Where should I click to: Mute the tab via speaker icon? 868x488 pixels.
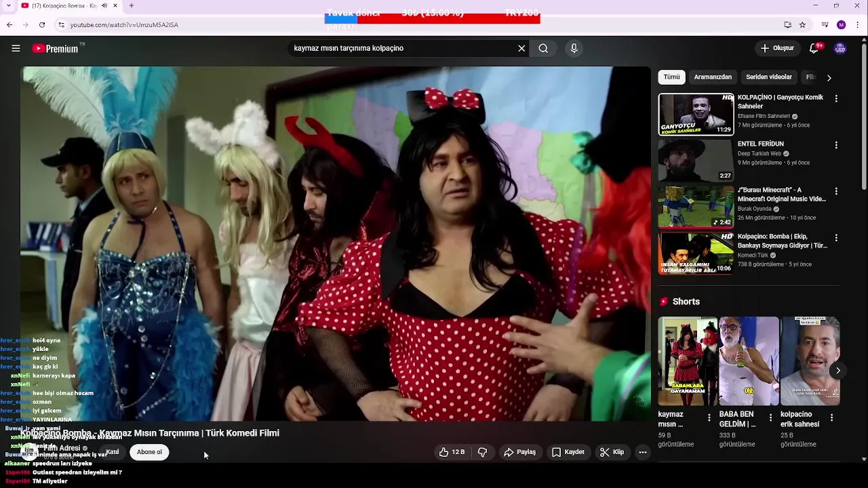[x=104, y=5]
